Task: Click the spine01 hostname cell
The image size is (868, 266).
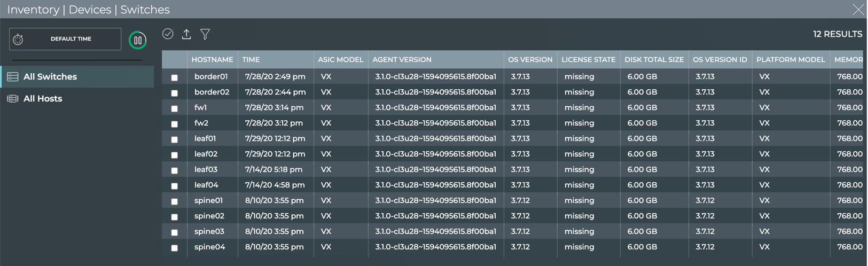Action: pos(208,201)
